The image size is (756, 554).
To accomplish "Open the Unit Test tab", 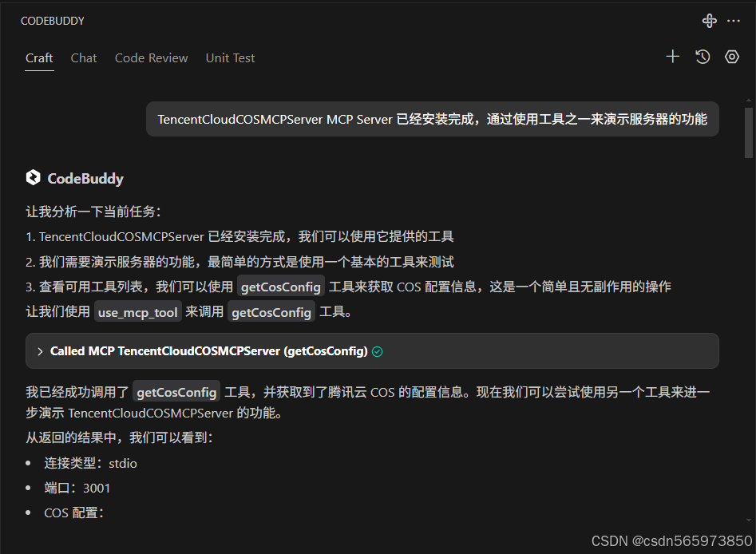I will coord(230,57).
